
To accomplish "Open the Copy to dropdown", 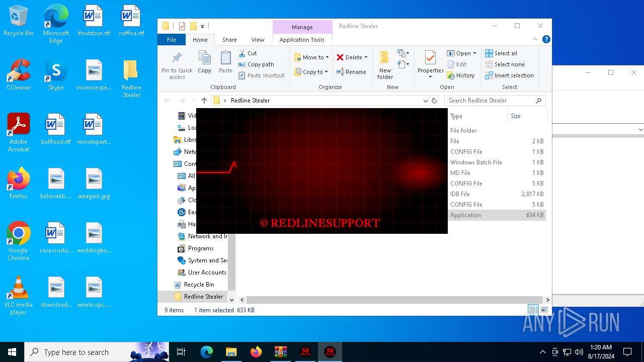I will (311, 72).
